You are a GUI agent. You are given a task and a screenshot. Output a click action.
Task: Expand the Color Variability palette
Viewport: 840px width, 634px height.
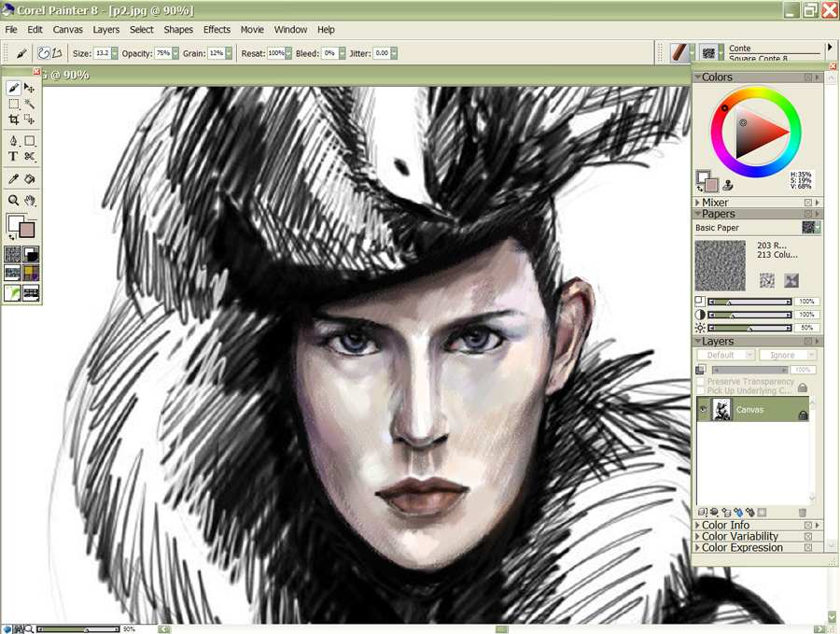(697, 537)
